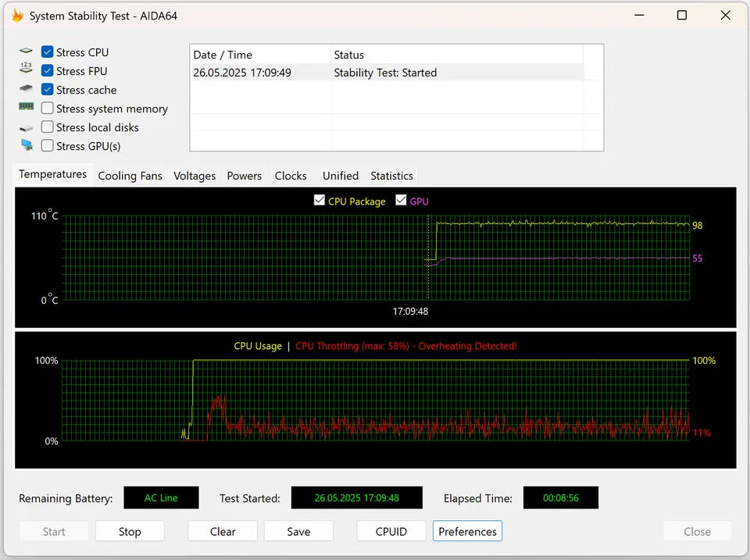
Task: Click the Clear button
Action: (x=223, y=531)
